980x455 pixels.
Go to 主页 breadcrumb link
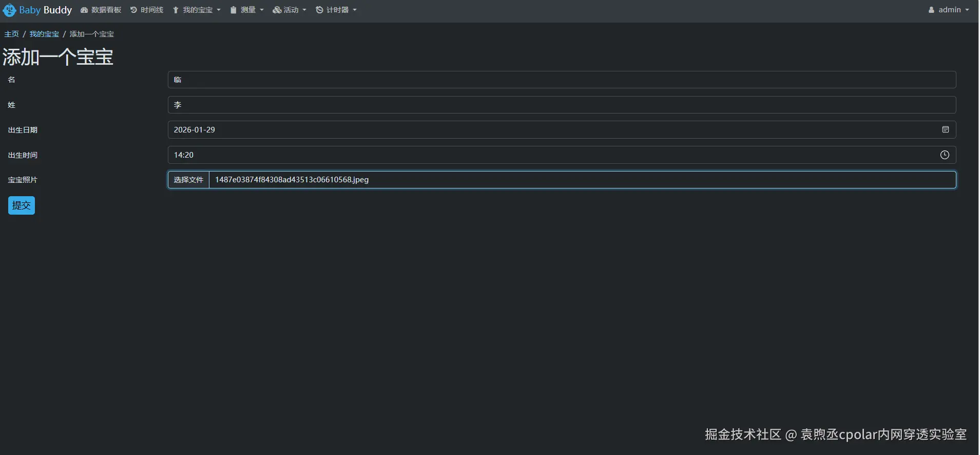[11, 34]
